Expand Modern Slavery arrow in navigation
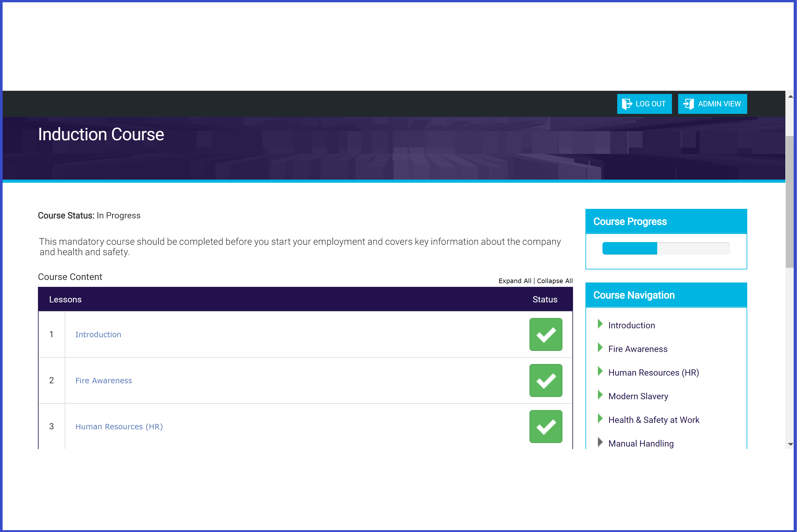Viewport: 797px width, 532px height. click(x=600, y=395)
